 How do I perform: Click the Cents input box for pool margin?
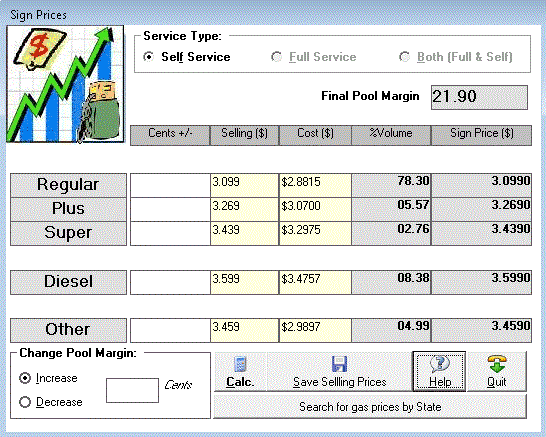pyautogui.click(x=132, y=391)
